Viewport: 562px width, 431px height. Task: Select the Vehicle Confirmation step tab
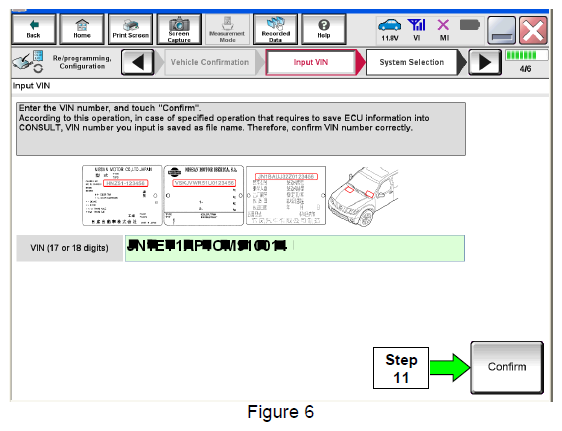(x=210, y=62)
